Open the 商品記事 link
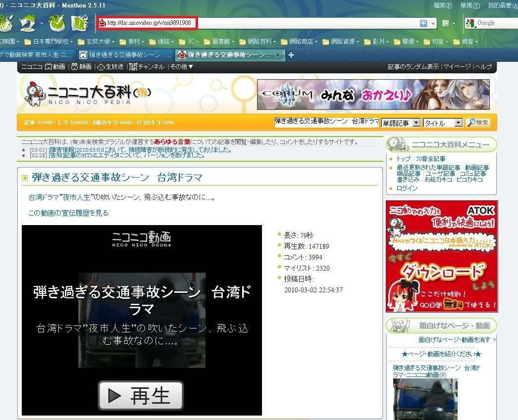The image size is (518, 420). click(409, 174)
